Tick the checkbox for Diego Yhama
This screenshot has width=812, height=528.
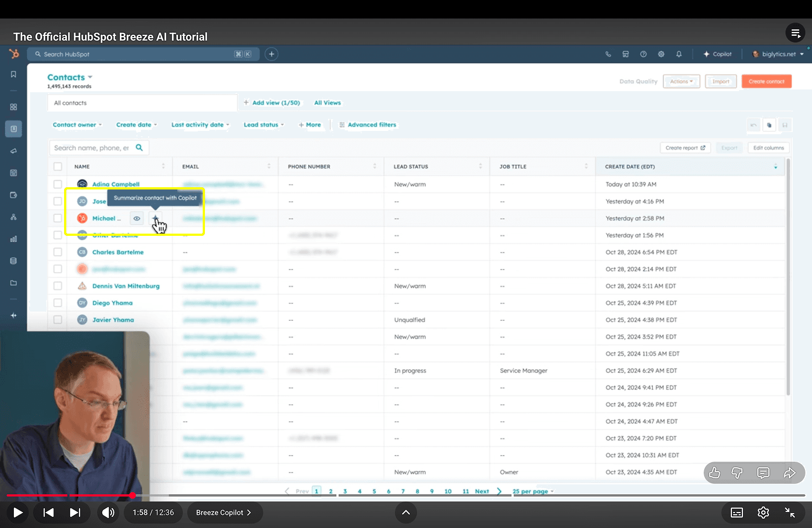pyautogui.click(x=57, y=303)
